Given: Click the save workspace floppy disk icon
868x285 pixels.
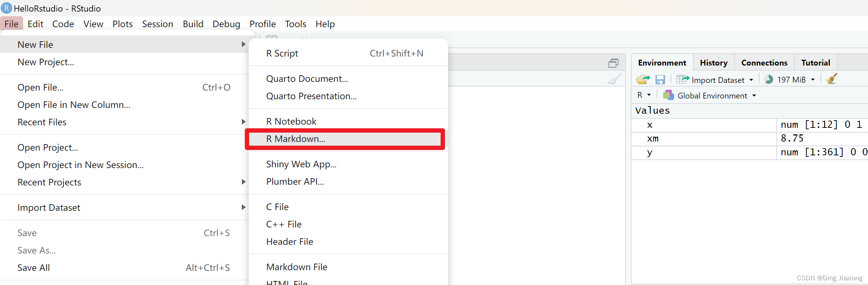Looking at the screenshot, I should click(x=660, y=80).
